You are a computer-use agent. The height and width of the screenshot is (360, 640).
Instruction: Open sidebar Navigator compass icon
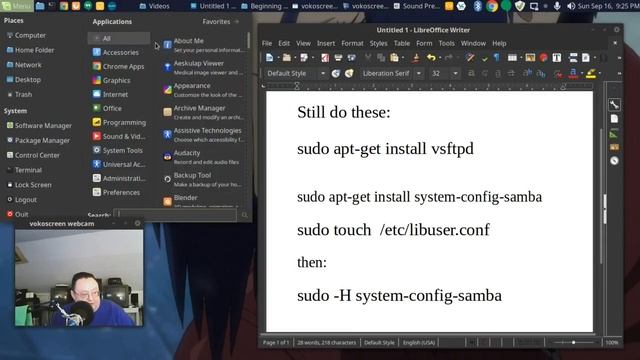(614, 161)
